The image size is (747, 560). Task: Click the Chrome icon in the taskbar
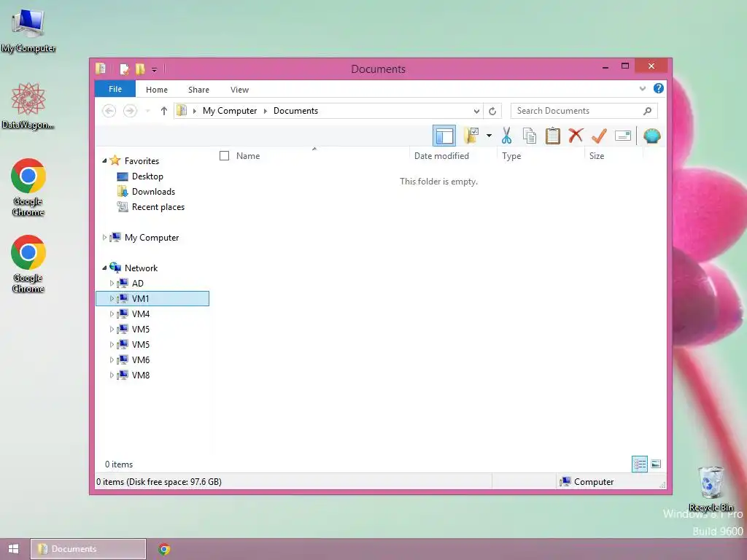pyautogui.click(x=164, y=549)
